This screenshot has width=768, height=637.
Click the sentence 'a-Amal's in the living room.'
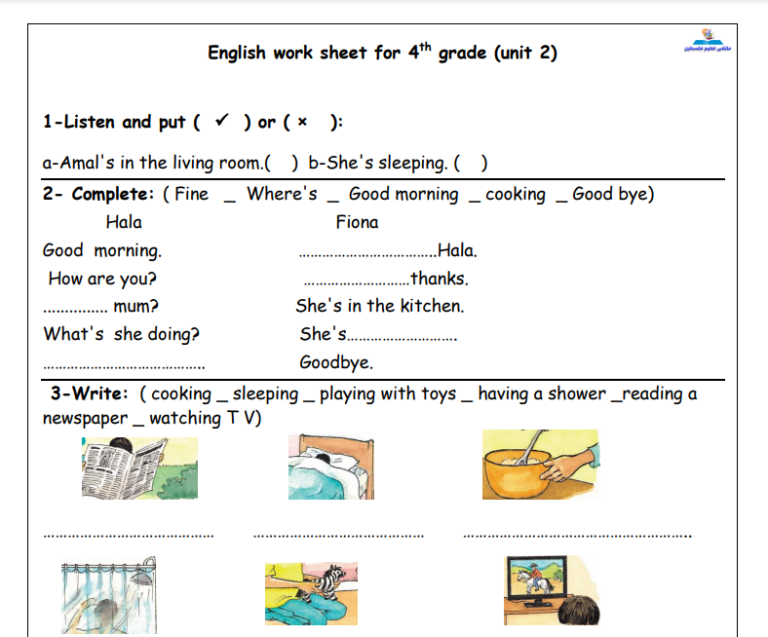tap(153, 163)
